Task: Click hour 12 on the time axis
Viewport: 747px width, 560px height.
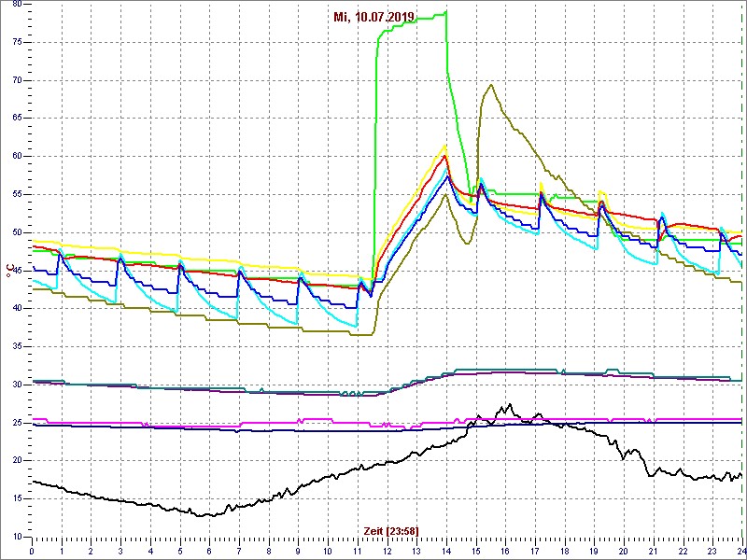Action: [387, 552]
